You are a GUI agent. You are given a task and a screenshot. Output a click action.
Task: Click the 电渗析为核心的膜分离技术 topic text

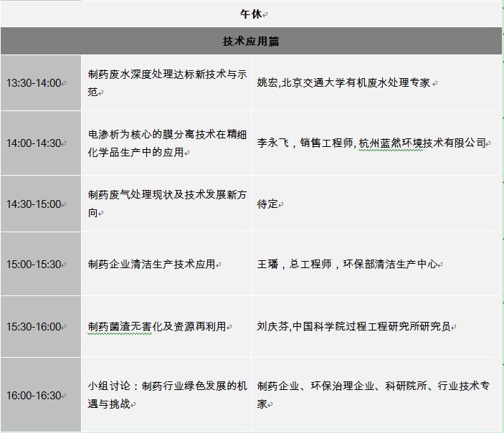click(166, 143)
